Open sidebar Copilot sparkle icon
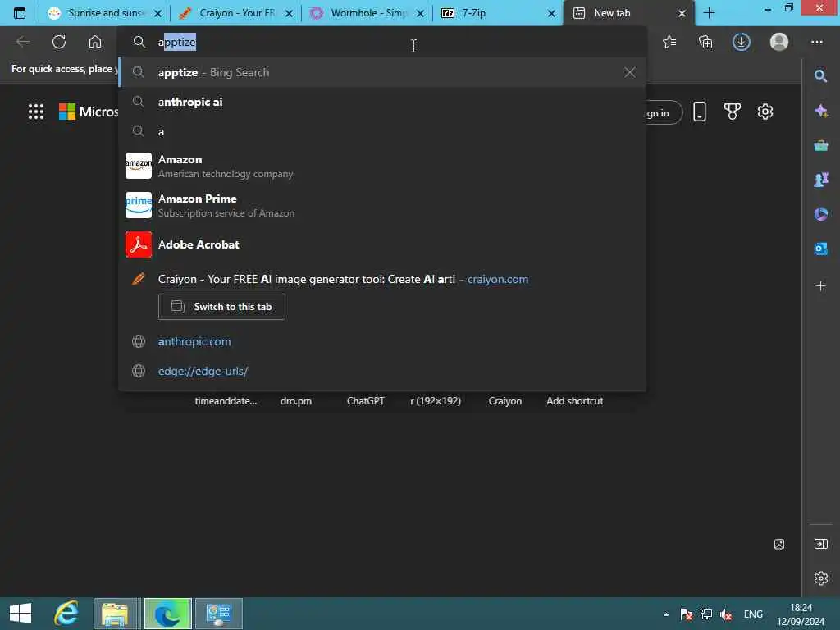840x630 pixels. pos(820,111)
